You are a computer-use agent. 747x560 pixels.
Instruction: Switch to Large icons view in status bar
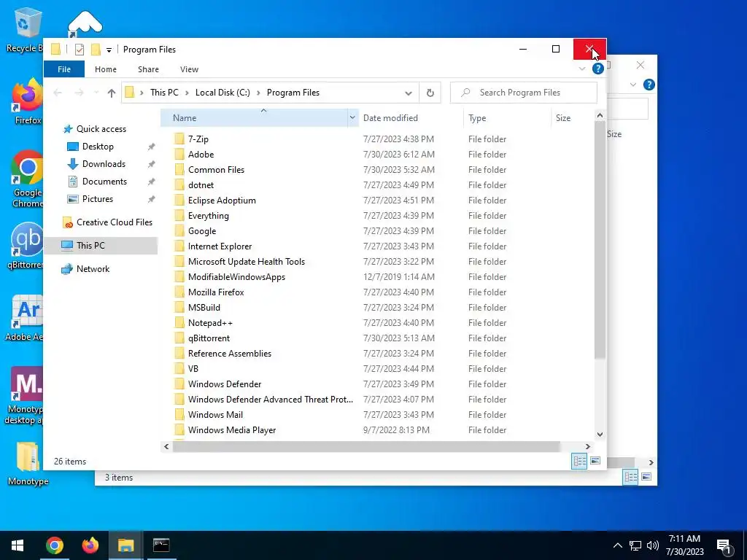click(x=595, y=461)
